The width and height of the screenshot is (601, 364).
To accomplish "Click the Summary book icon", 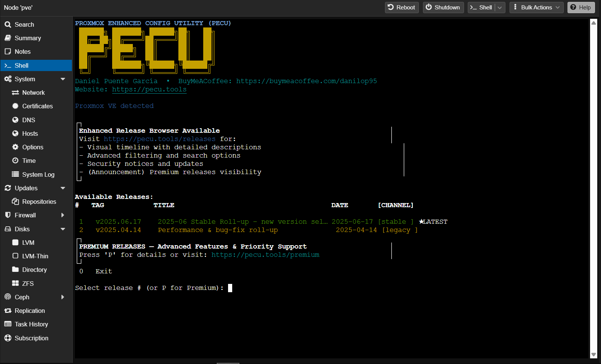I will (8, 38).
